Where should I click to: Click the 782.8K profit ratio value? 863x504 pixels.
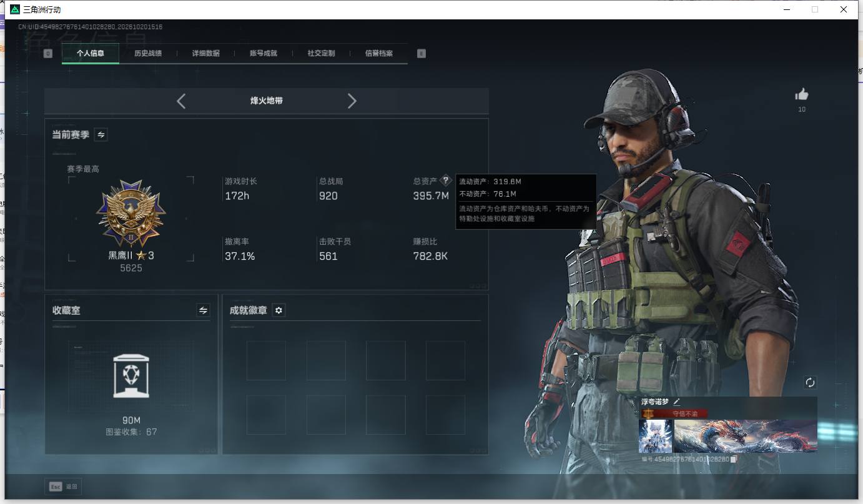[x=430, y=256]
